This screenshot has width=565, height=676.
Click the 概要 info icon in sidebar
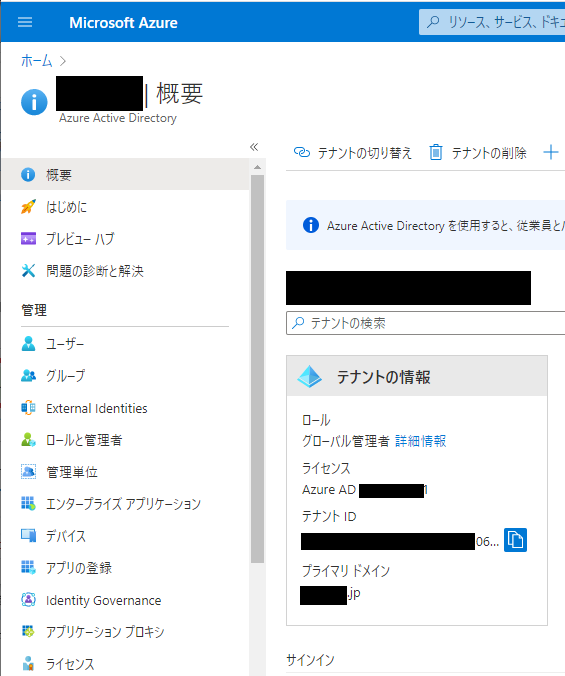click(x=28, y=175)
